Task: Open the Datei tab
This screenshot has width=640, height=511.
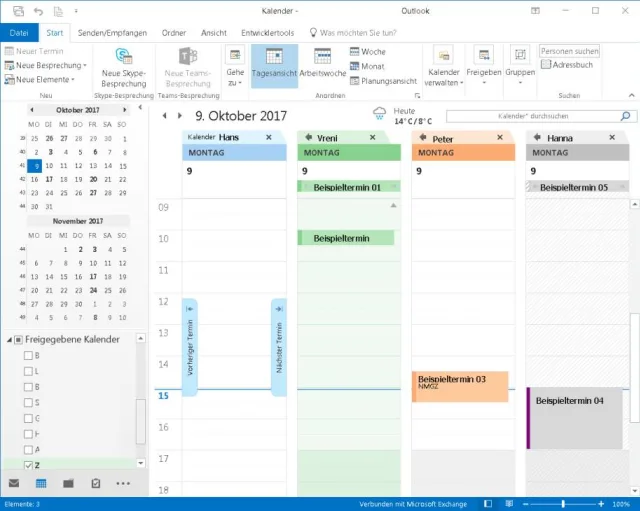Action: click(x=19, y=33)
